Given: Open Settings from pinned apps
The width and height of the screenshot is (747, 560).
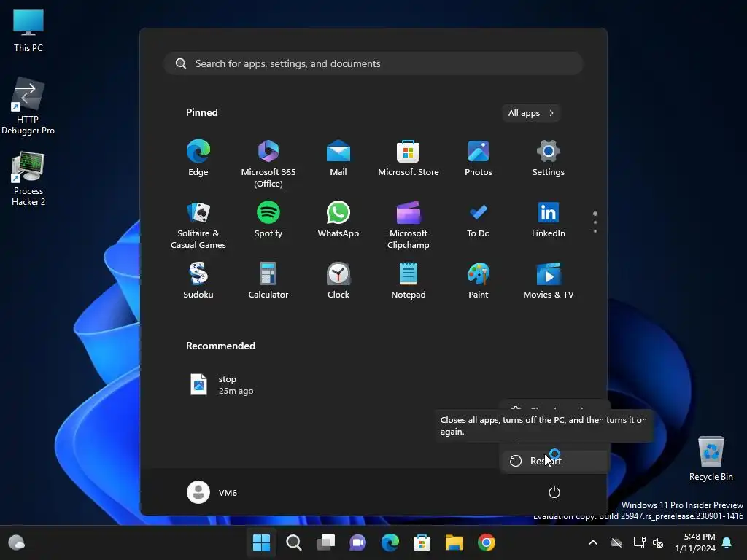Looking at the screenshot, I should 549,158.
